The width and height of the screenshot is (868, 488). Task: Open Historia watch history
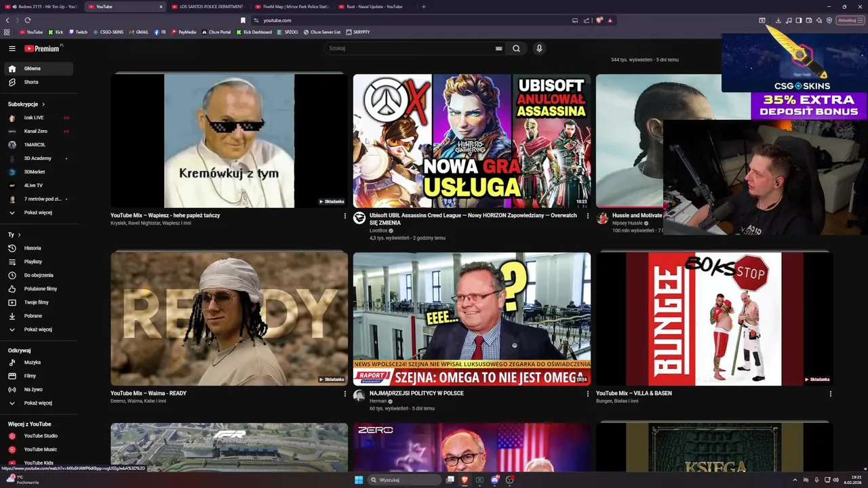pyautogui.click(x=39, y=248)
